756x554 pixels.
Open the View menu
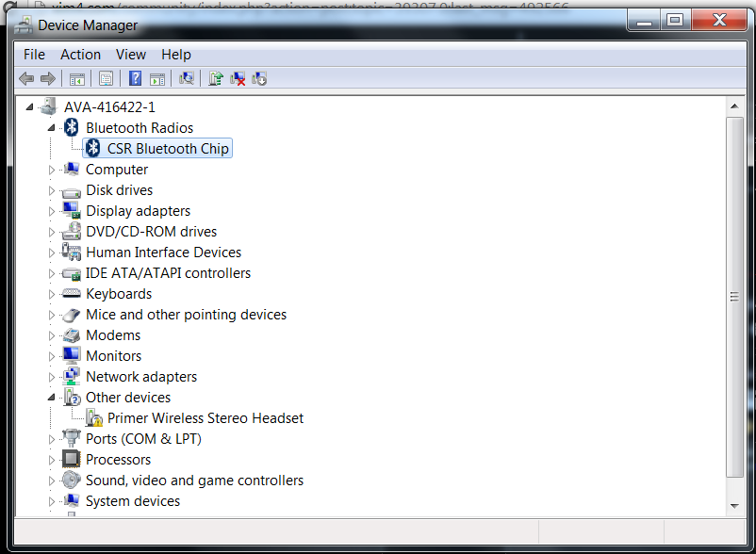[131, 55]
